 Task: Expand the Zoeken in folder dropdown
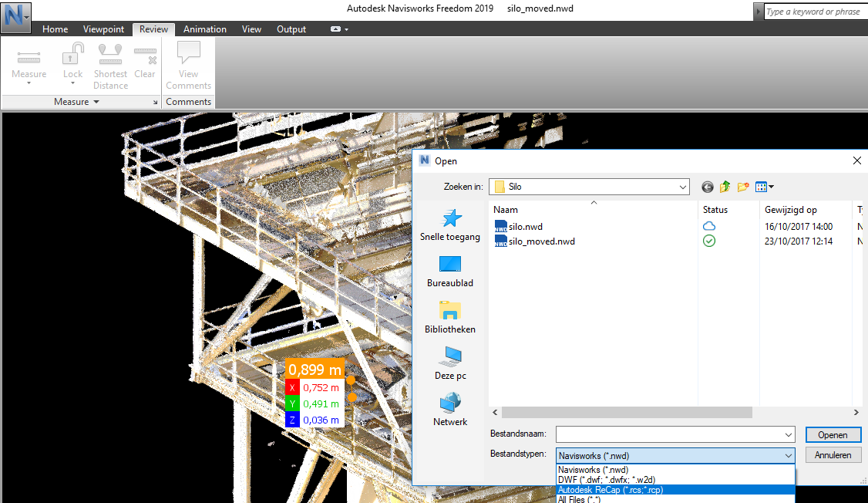coord(682,187)
